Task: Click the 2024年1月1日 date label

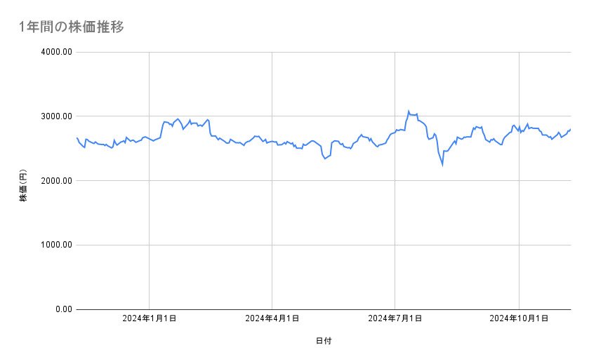Action: (149, 318)
